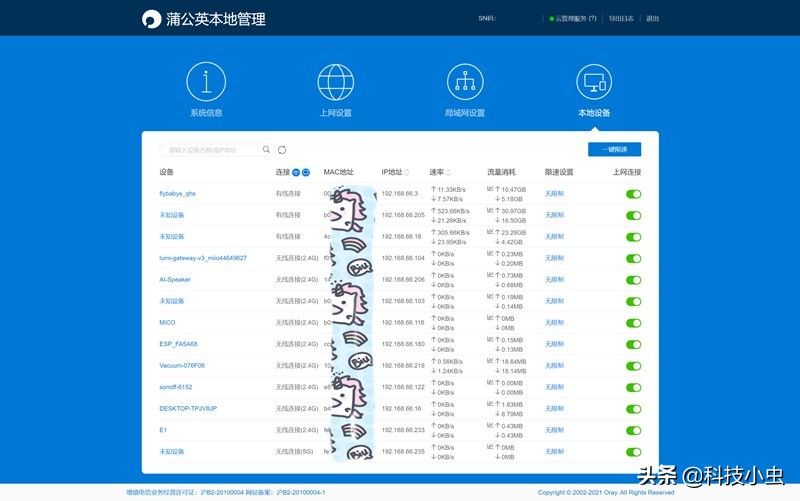Focus the device name search field
This screenshot has width=800, height=501.
click(x=212, y=150)
